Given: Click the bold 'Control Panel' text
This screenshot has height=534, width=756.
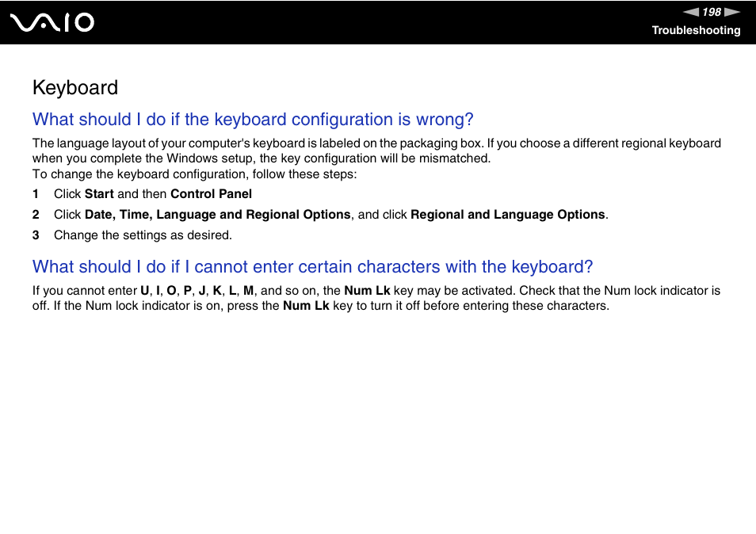Looking at the screenshot, I should 211,194.
